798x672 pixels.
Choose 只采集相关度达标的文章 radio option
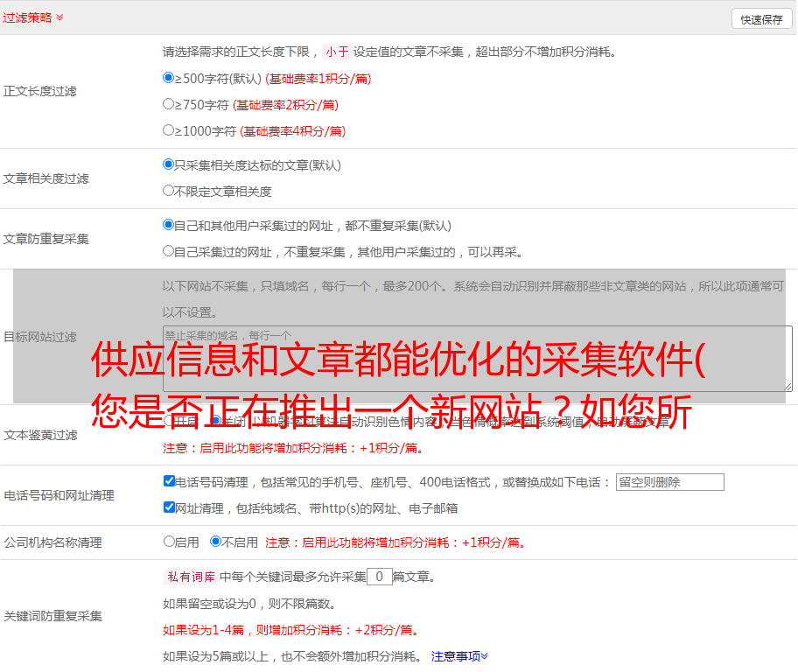coord(169,164)
